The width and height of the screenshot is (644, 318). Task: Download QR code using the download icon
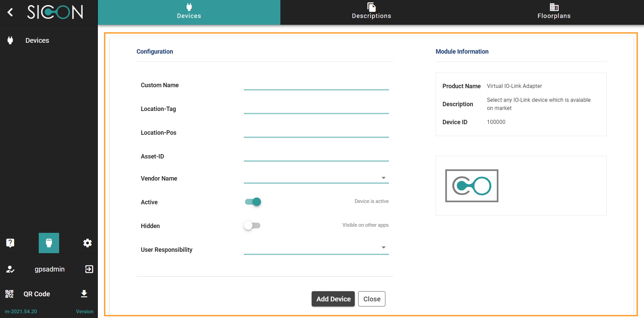click(x=84, y=294)
